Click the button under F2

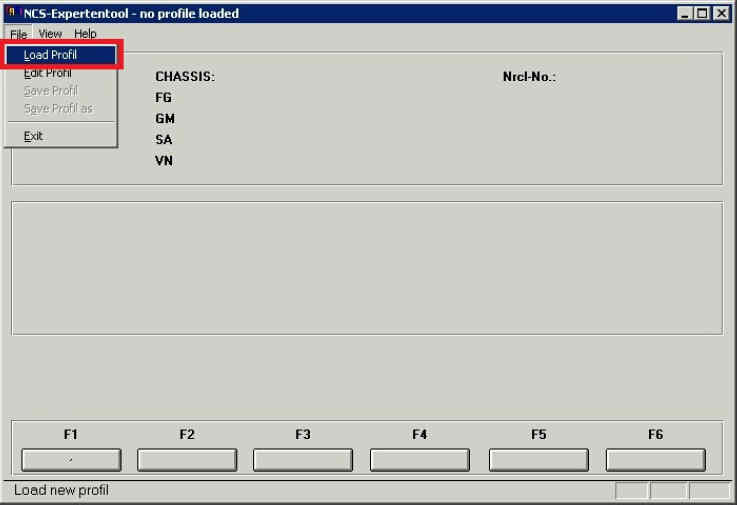pos(187,460)
